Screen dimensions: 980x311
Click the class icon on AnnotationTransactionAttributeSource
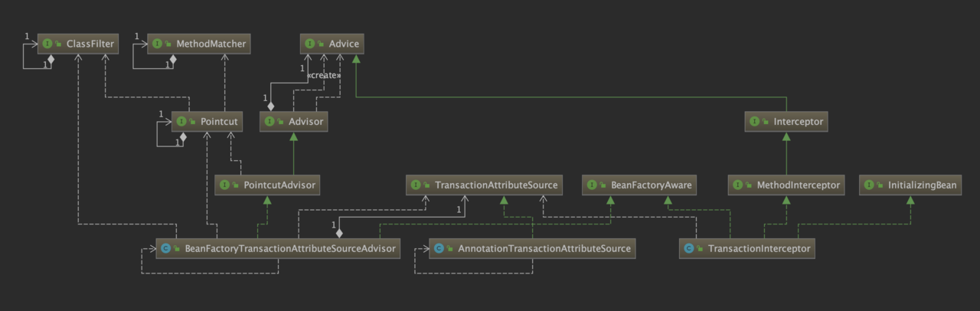click(x=439, y=248)
